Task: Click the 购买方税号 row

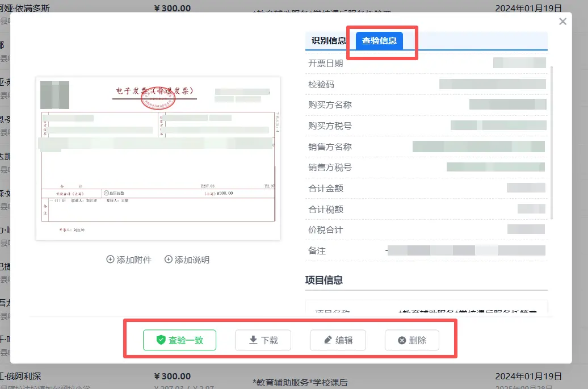Action: [426, 126]
